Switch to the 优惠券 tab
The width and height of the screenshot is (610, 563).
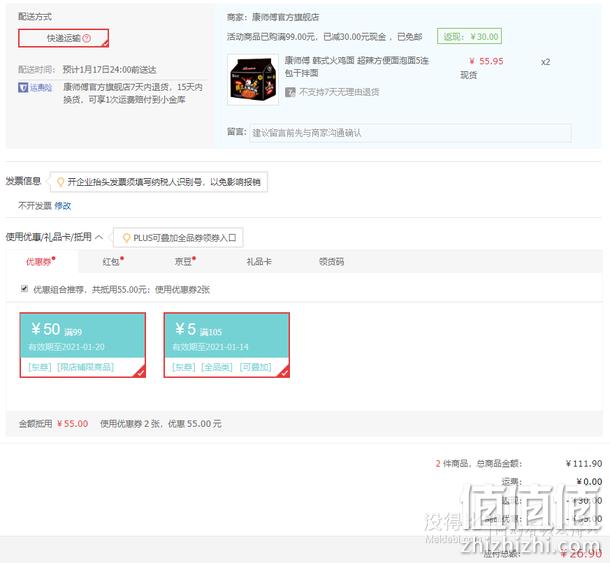pyautogui.click(x=40, y=261)
